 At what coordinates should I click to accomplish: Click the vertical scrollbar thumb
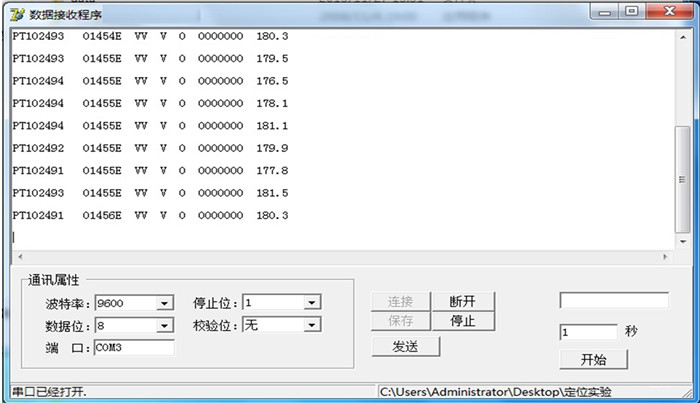(682, 180)
